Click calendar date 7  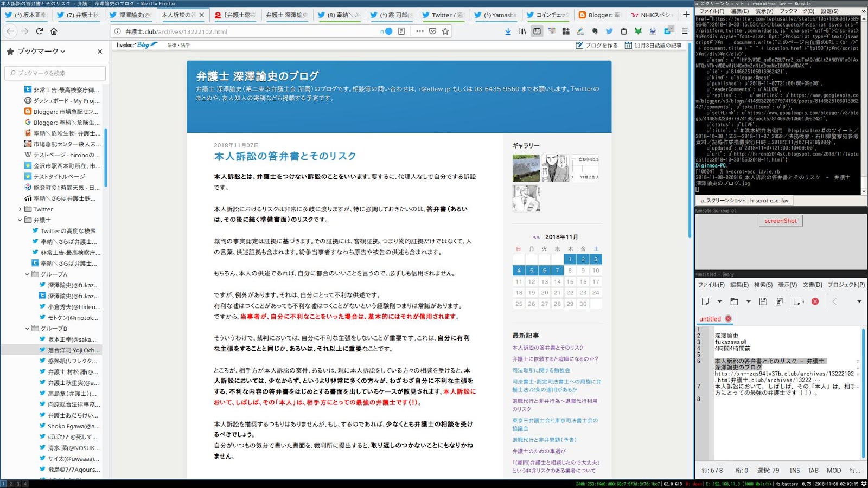click(557, 270)
